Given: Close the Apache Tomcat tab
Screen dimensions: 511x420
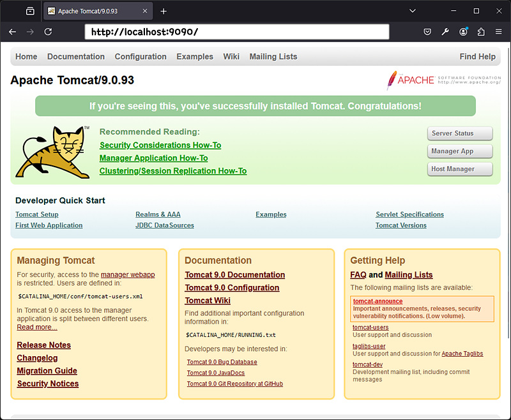Looking at the screenshot, I should pyautogui.click(x=145, y=11).
